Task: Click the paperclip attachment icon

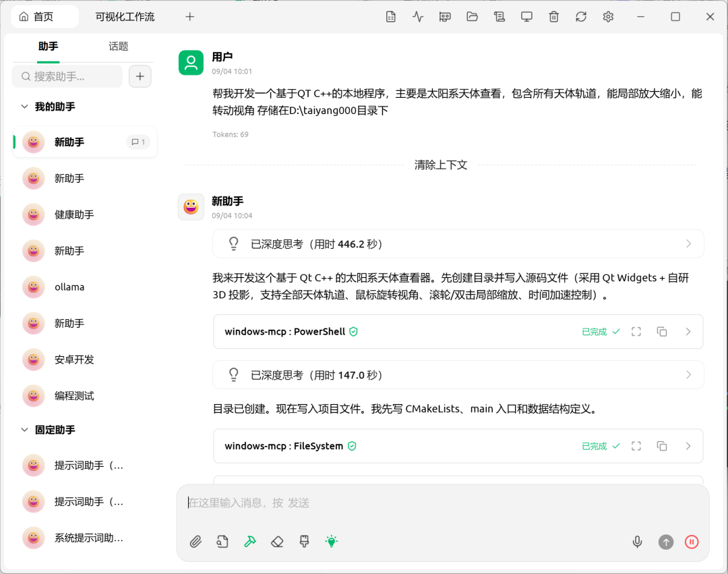Action: [195, 542]
